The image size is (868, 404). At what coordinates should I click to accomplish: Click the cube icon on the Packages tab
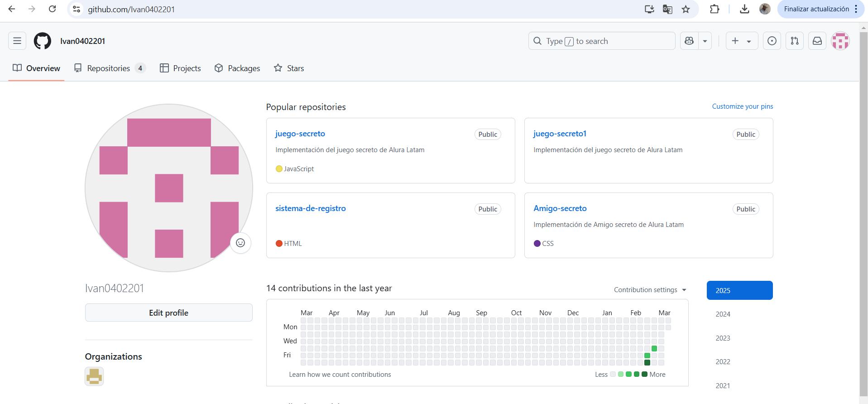219,68
